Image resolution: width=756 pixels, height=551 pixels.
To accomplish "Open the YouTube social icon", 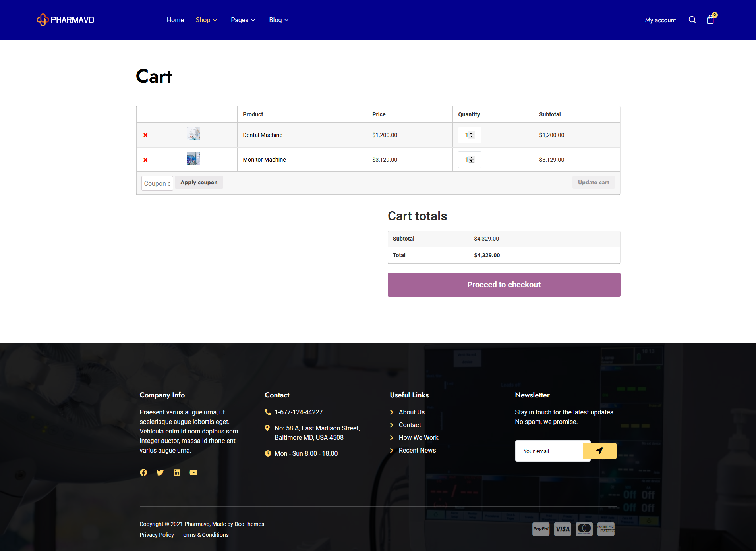I will [x=193, y=472].
